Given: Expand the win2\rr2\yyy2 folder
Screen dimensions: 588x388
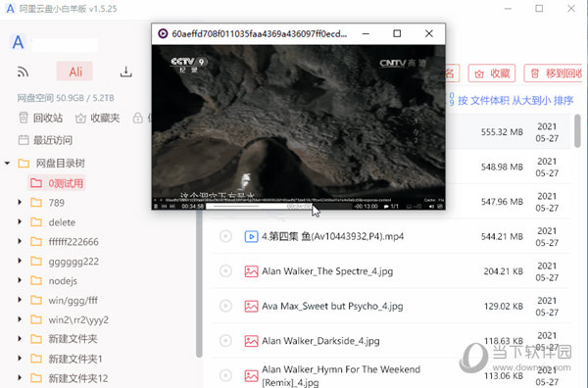Looking at the screenshot, I should tap(20, 319).
